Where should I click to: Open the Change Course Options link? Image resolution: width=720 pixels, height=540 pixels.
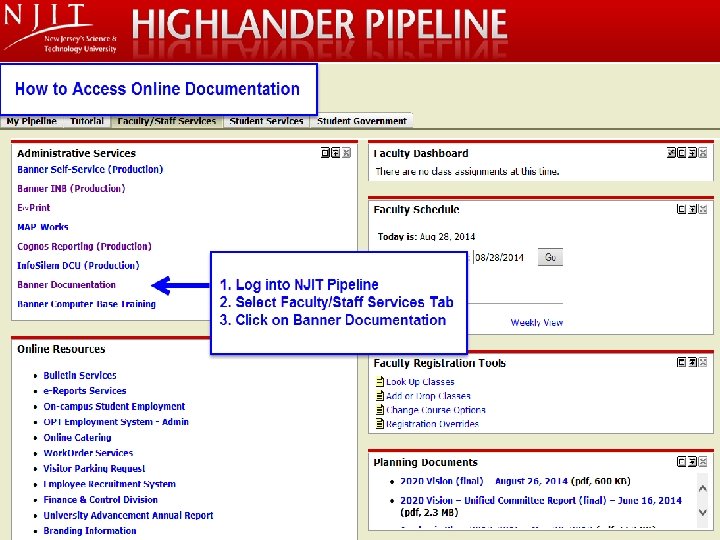[436, 410]
